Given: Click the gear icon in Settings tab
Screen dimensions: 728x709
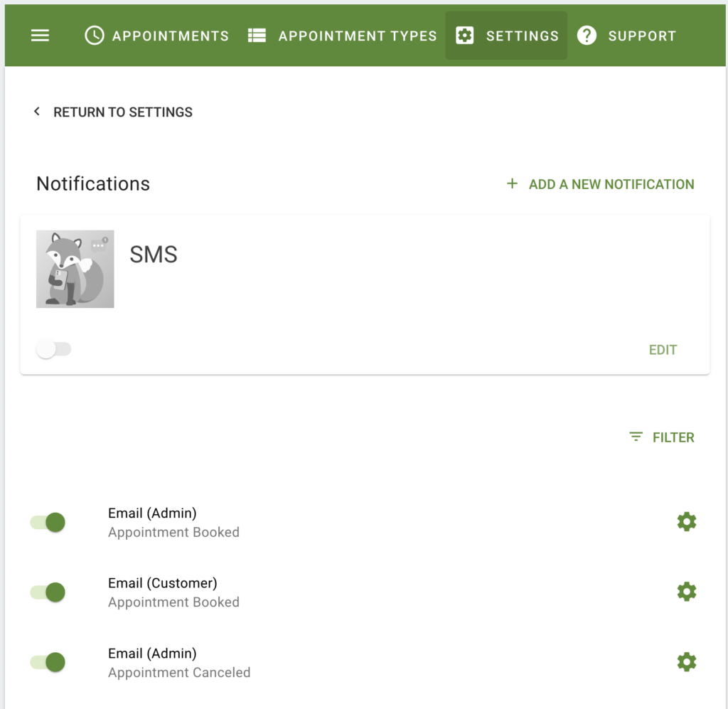Looking at the screenshot, I should pos(465,36).
